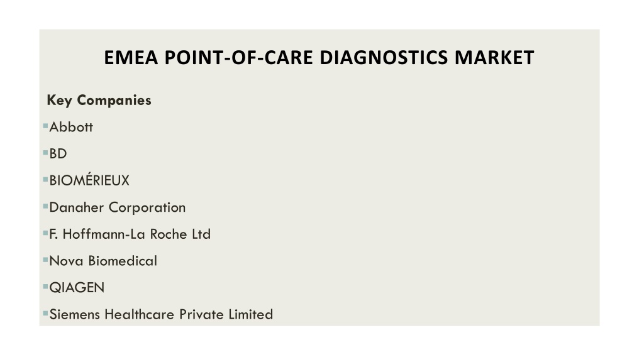The image size is (644, 362).
Task: Click the Abbott list item
Action: coord(71,127)
